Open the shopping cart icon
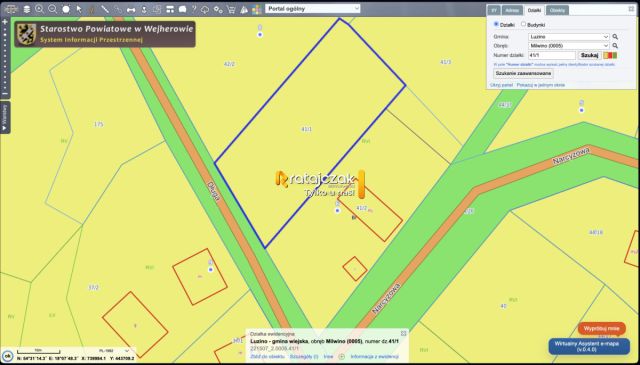 click(231, 9)
